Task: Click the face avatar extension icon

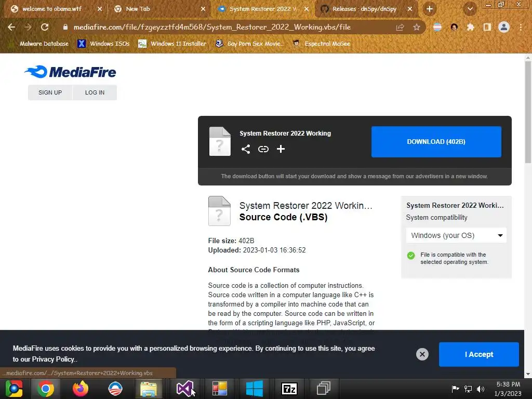Action: click(x=454, y=27)
